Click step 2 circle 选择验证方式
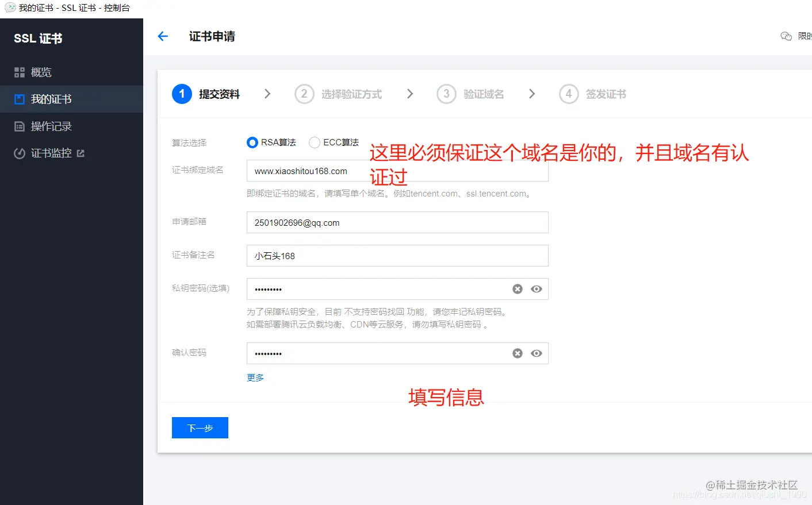812x505 pixels. click(304, 94)
